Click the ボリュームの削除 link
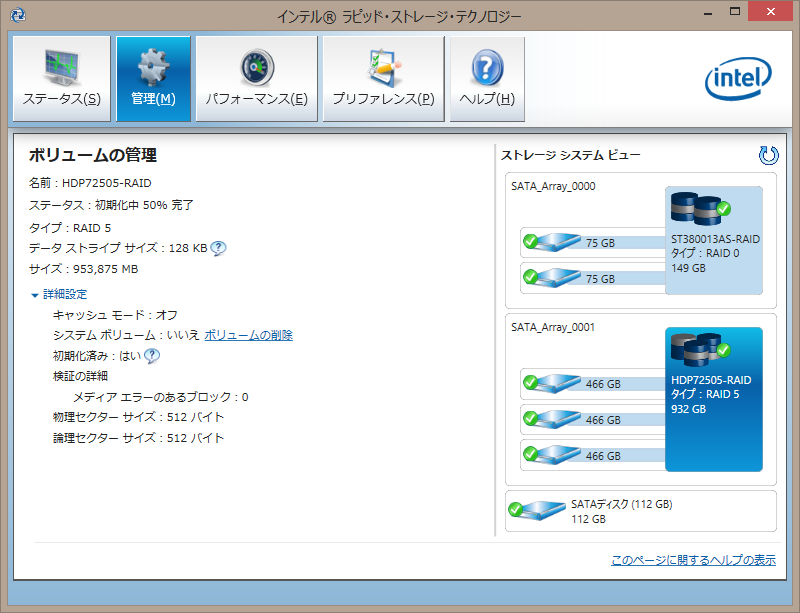 [248, 336]
